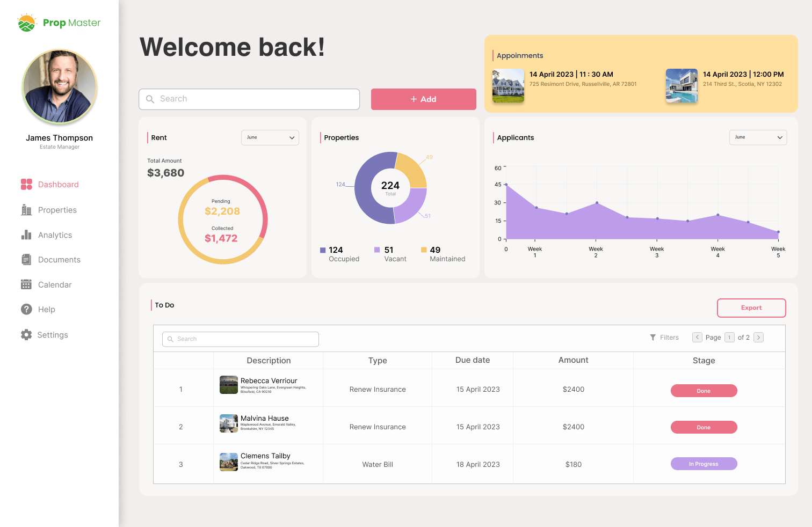Viewport: 812px width, 527px height.
Task: Toggle Rebecca Verriour's Done stage
Action: tap(704, 391)
